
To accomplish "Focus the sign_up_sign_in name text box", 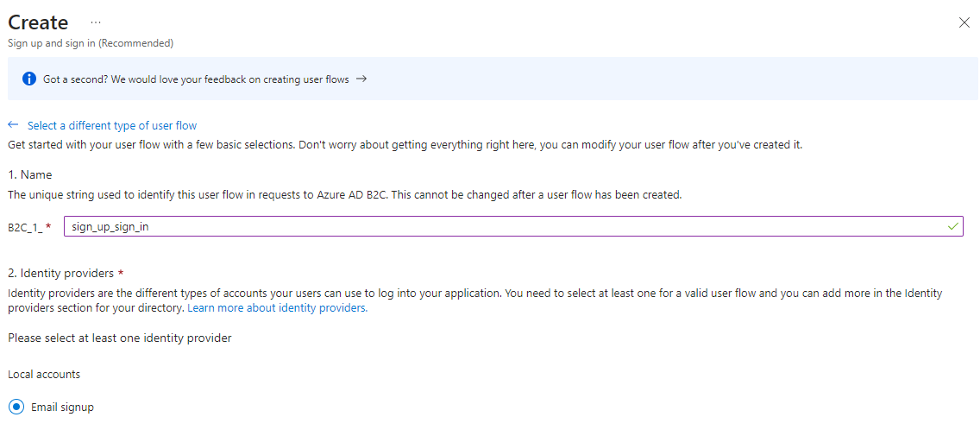I will coord(513,226).
